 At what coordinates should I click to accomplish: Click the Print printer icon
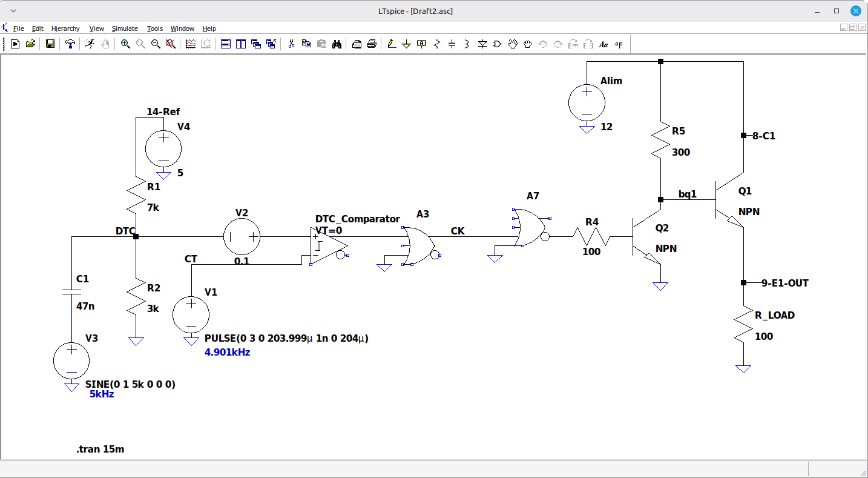(372, 44)
